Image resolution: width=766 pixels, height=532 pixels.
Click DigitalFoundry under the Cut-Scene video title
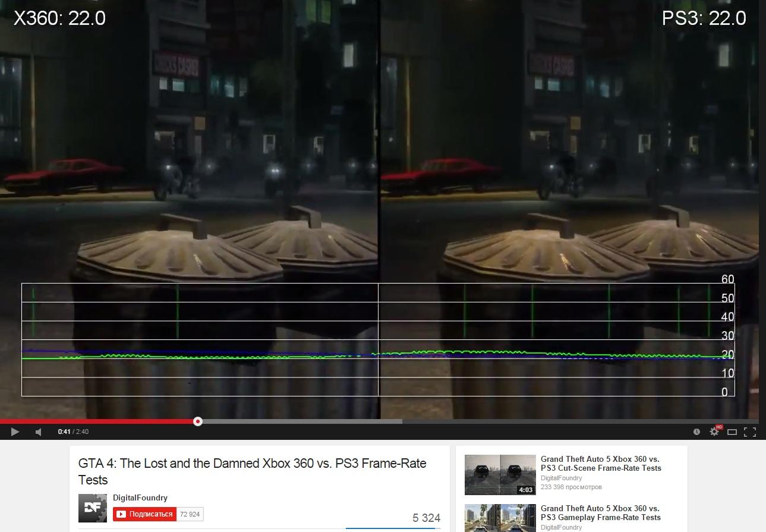point(561,478)
